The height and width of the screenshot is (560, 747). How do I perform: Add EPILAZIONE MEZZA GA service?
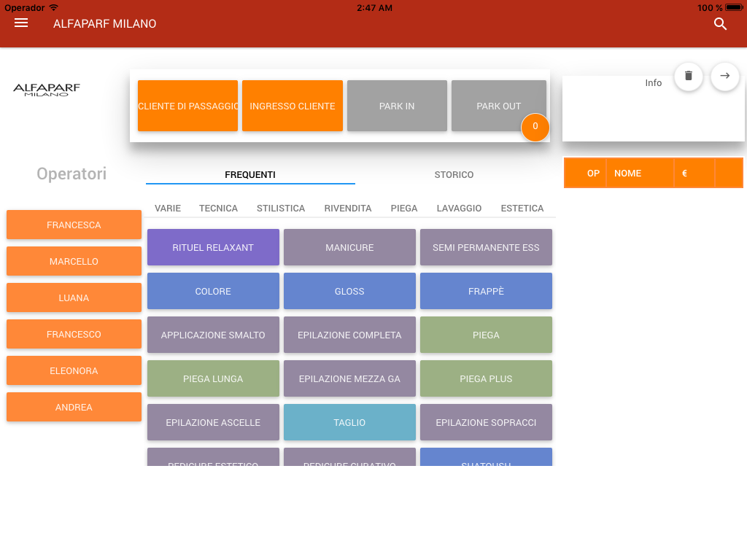349,379
